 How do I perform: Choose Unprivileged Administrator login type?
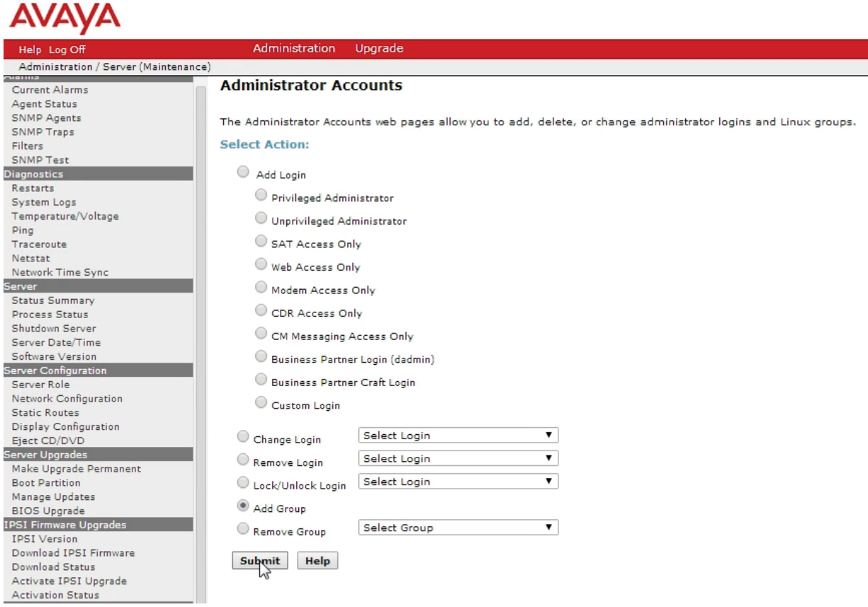click(x=261, y=218)
